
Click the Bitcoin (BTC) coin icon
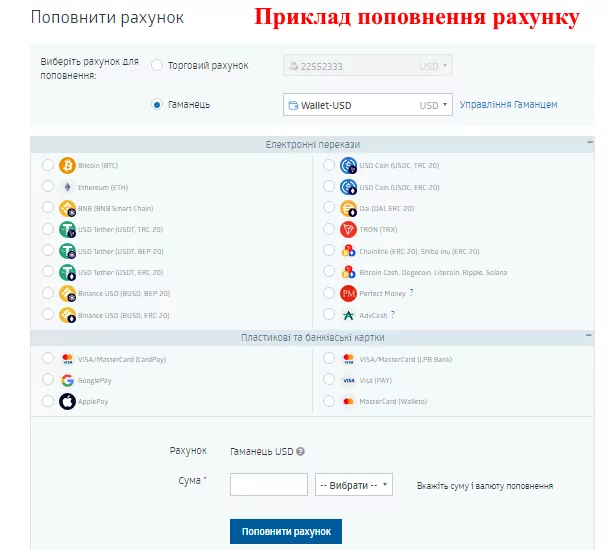[67, 165]
